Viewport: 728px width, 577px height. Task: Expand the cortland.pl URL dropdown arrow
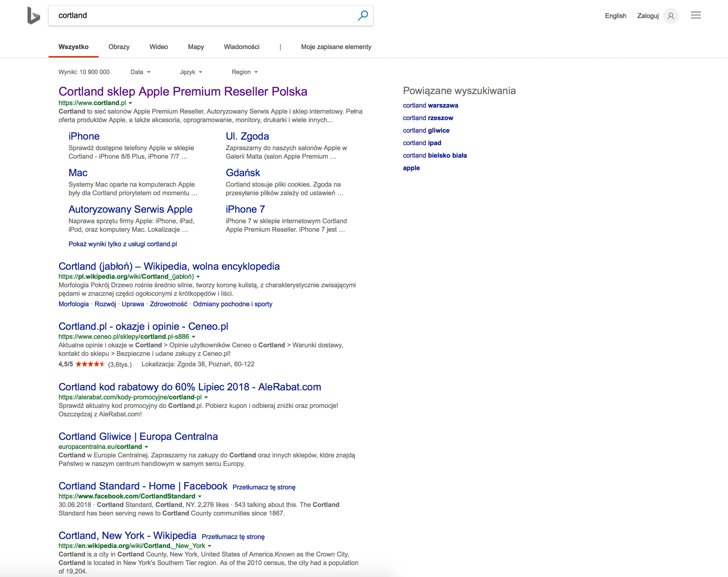point(130,103)
